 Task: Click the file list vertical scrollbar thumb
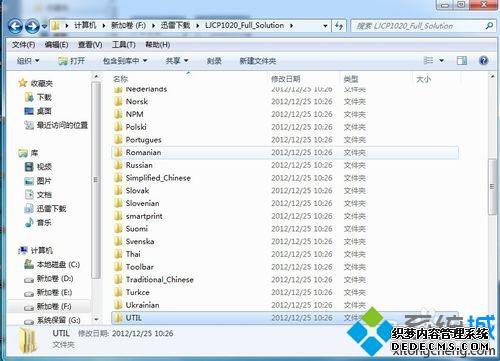tap(492, 187)
